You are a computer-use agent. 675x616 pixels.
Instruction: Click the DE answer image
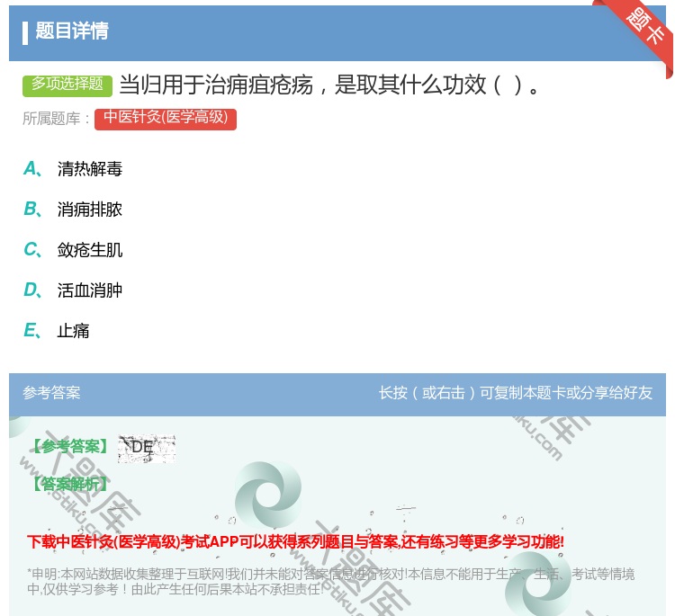tap(147, 449)
